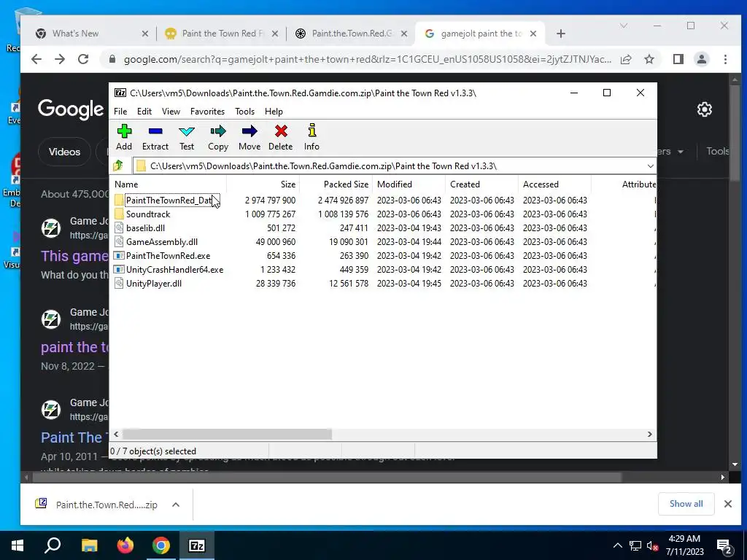Open Chrome side panel icon
The width and height of the screenshot is (747, 560).
tap(678, 59)
